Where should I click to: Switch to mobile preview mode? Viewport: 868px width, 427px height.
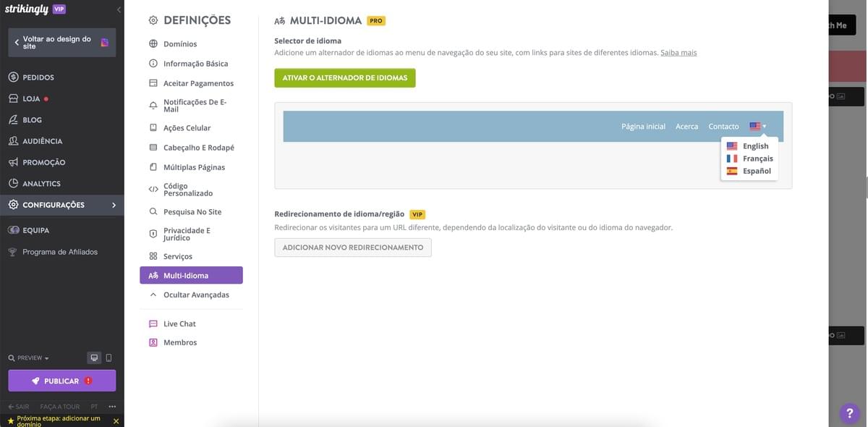pos(109,358)
